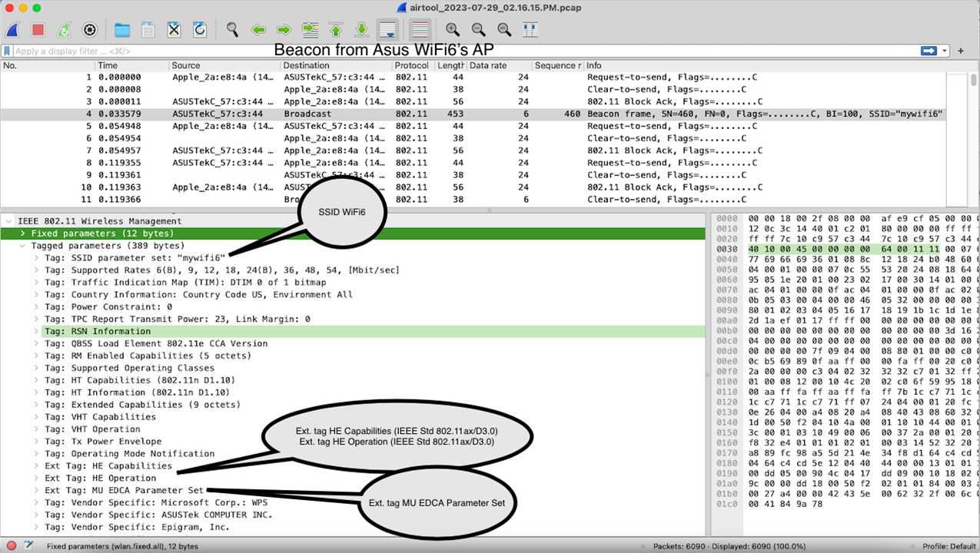Reload the capture file icon
980x553 pixels.
tap(200, 30)
